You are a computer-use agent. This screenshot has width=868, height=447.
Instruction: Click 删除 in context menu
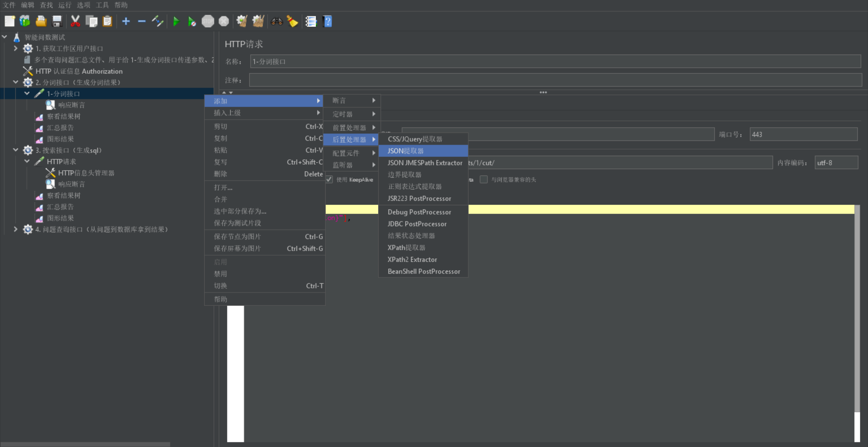click(264, 174)
